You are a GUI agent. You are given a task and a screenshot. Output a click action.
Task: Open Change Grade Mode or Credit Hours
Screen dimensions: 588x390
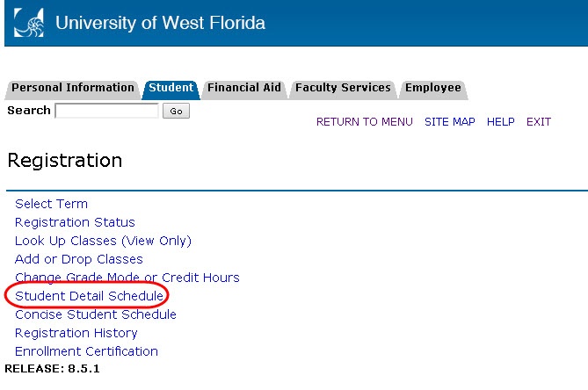(x=127, y=278)
